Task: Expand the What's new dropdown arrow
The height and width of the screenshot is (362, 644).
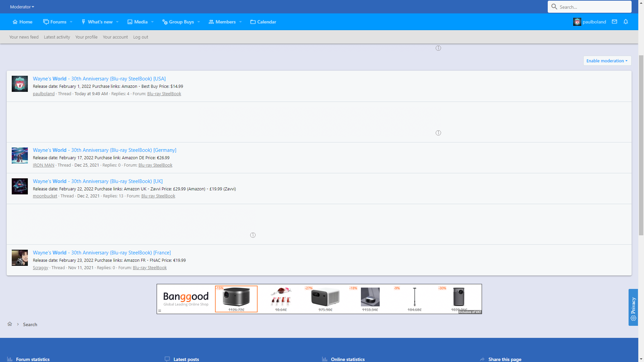Action: pos(117,22)
